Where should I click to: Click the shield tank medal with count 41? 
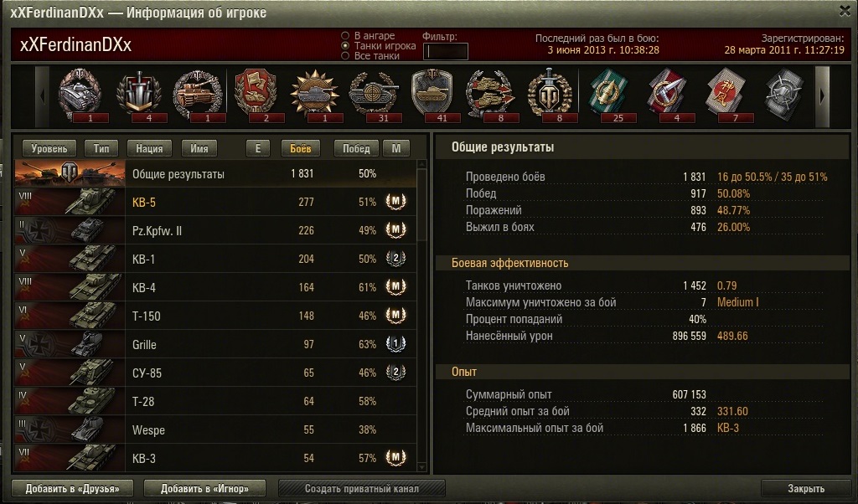(x=432, y=95)
